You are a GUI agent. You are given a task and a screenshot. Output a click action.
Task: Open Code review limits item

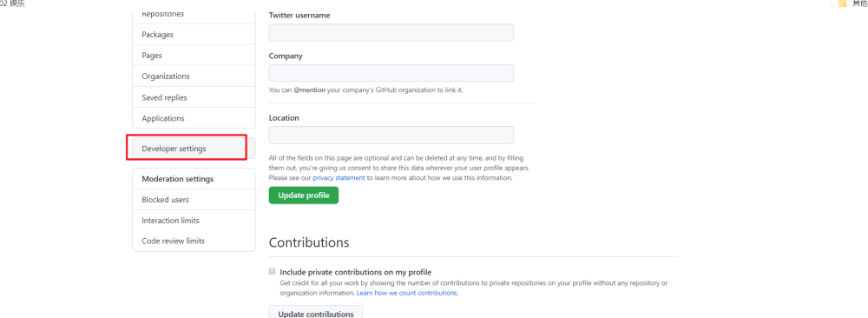194,241
